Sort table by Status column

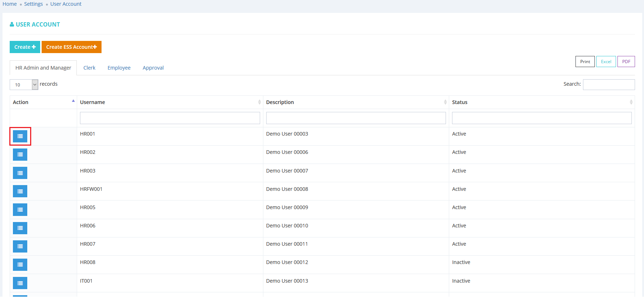(x=541, y=102)
